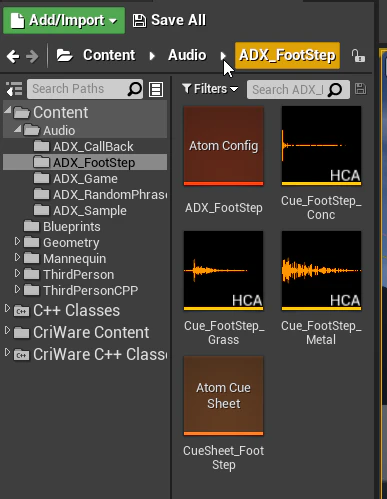Click the Save All button
This screenshot has width=387, height=499.
coord(169,20)
